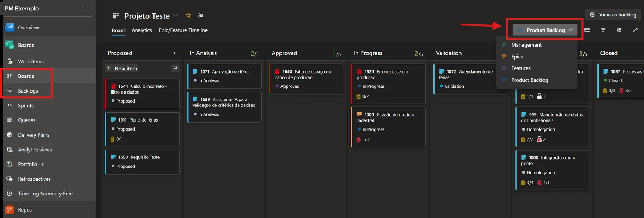Click the Retrospectives icon
Image resolution: width=644 pixels, height=218 pixels.
click(10, 179)
